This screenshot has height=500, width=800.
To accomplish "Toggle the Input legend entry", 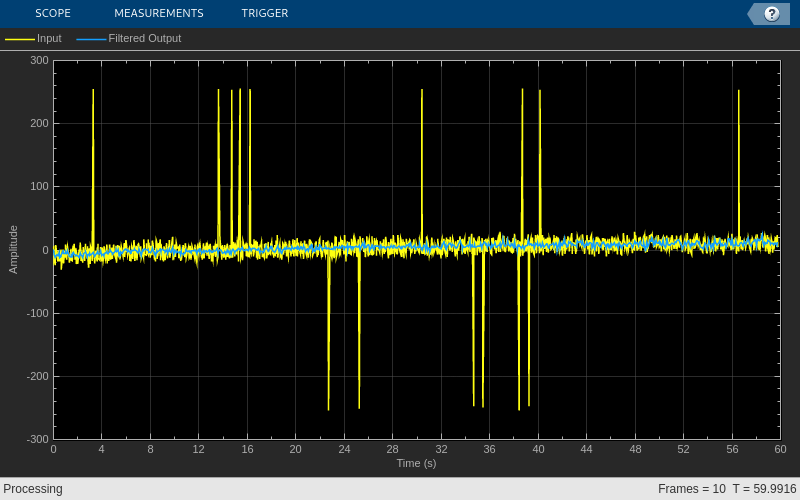I will point(33,38).
